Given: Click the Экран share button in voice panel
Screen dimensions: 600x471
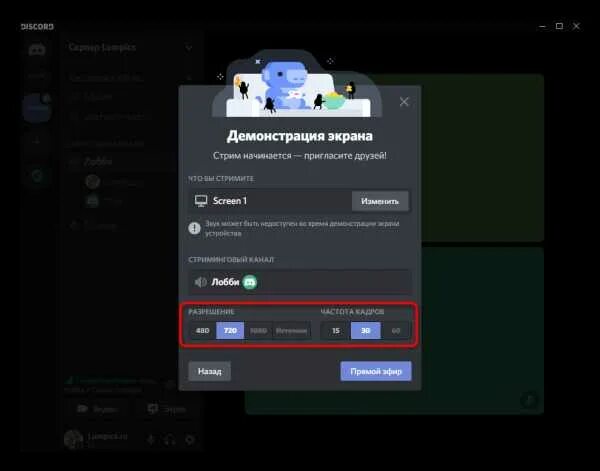Looking at the screenshot, I should point(167,409).
